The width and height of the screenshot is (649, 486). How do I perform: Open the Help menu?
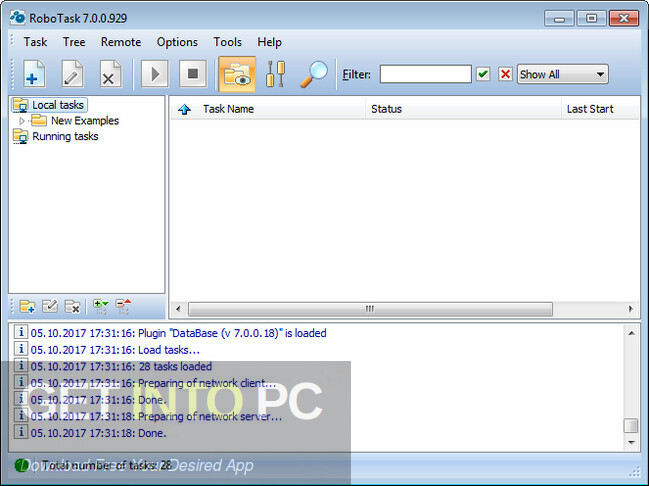point(269,42)
